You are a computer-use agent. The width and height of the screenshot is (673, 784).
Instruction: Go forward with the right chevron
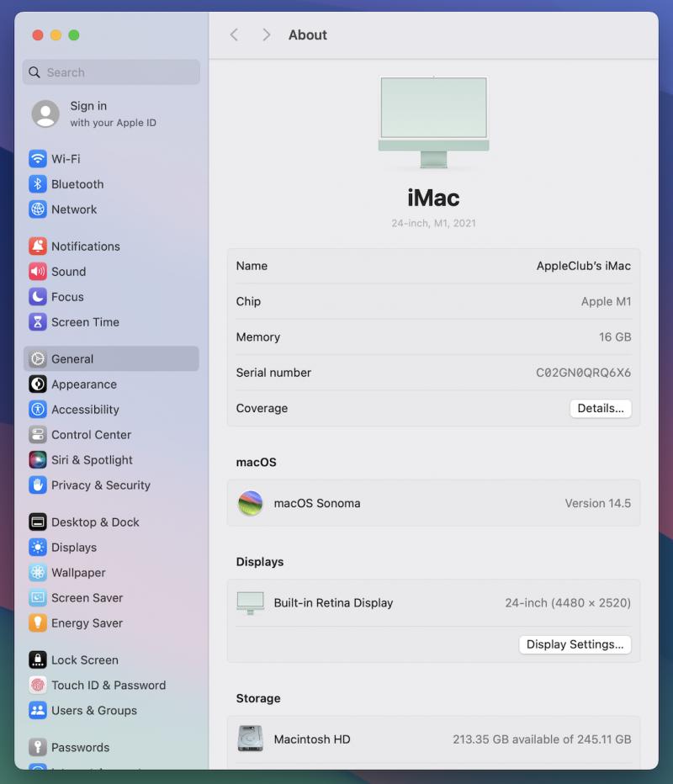tap(266, 34)
